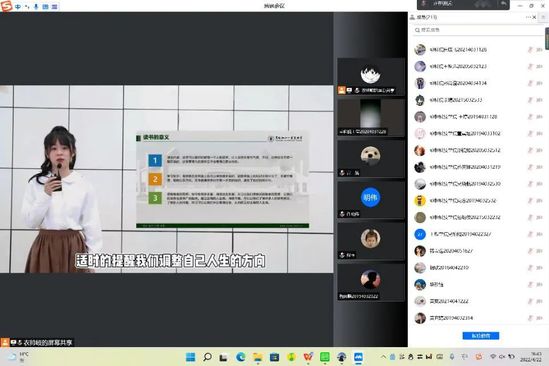Expand the system tray hidden icons chevron
The width and height of the screenshot is (549, 366).
pos(383,357)
